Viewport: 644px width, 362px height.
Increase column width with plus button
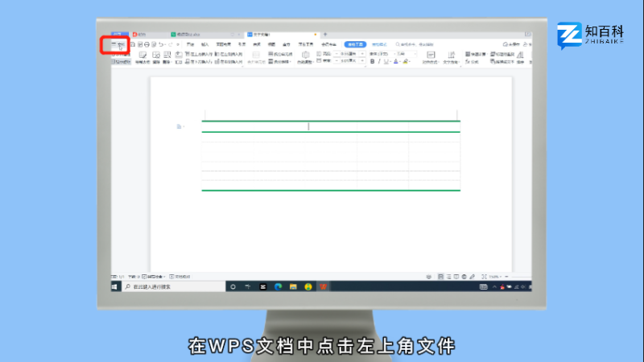click(362, 61)
